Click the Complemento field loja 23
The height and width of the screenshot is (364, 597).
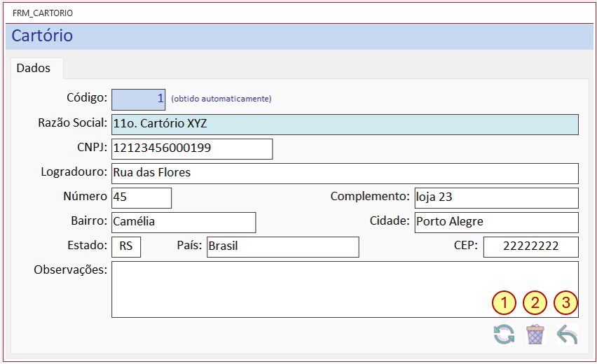click(x=497, y=198)
